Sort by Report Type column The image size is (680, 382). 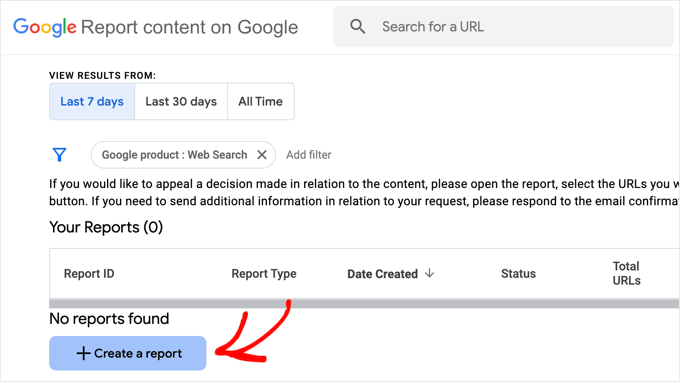(264, 274)
